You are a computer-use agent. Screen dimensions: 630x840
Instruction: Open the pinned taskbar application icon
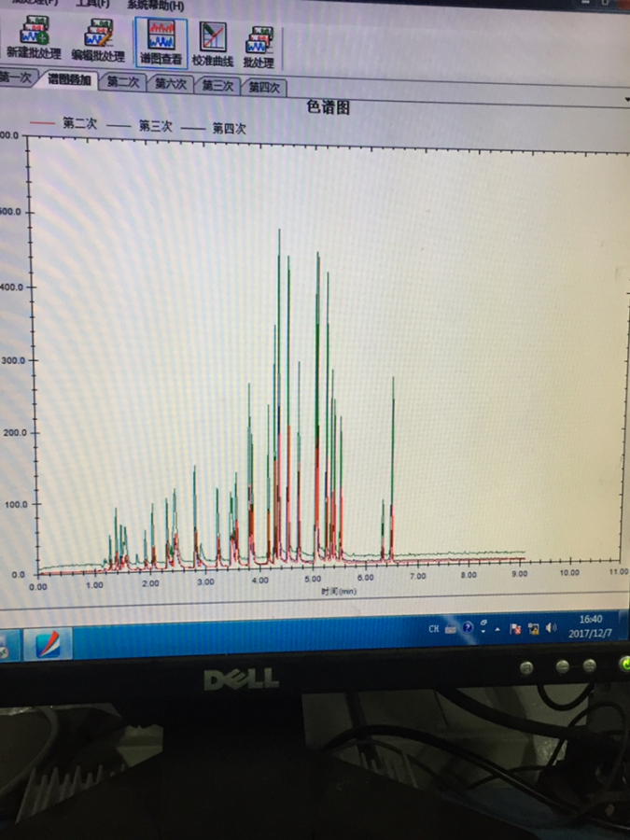[x=48, y=643]
